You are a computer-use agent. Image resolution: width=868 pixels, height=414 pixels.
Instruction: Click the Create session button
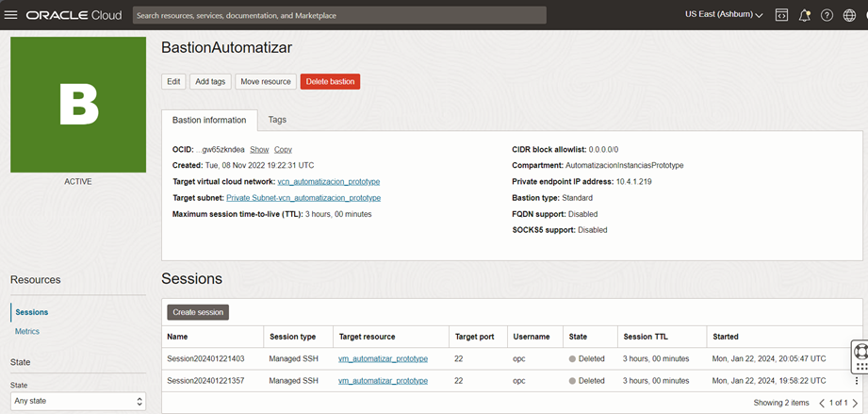198,312
